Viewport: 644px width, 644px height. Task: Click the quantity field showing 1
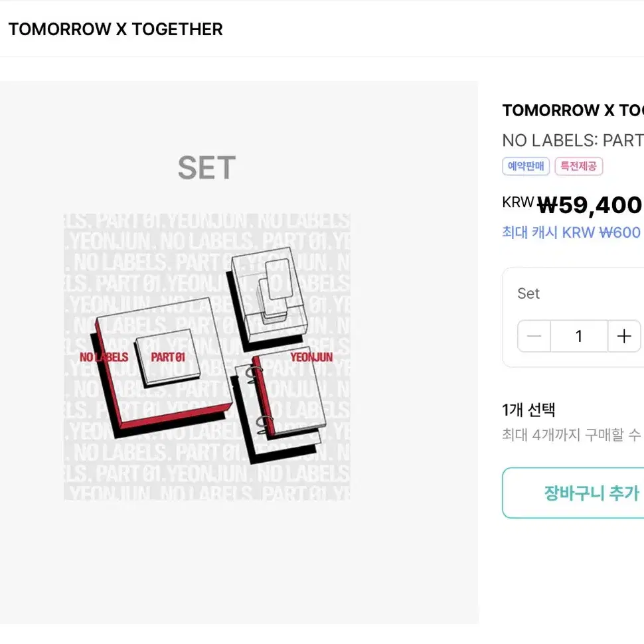(579, 336)
